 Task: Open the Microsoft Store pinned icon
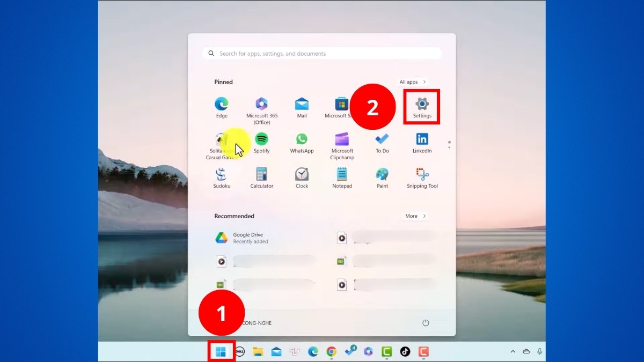point(342,108)
